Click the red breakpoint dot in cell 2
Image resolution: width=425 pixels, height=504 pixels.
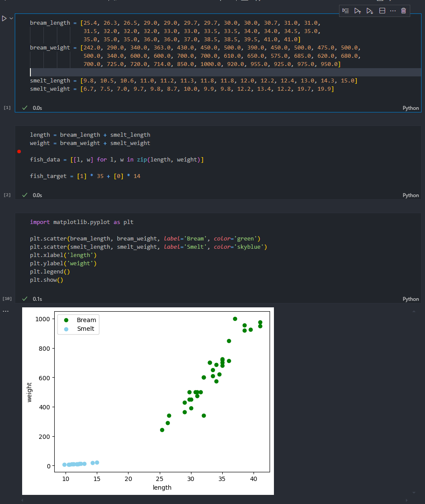coord(19,152)
